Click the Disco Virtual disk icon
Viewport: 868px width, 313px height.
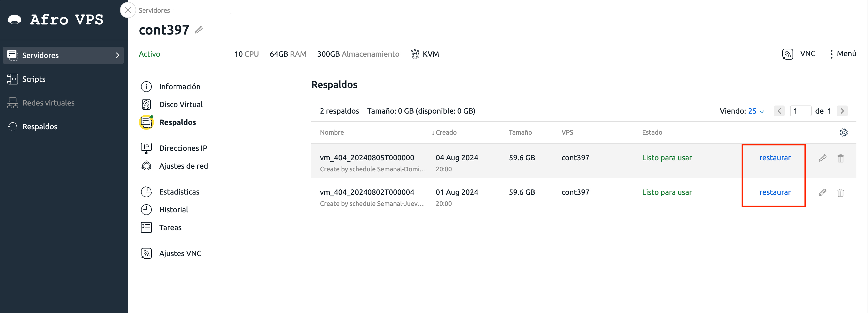point(146,105)
